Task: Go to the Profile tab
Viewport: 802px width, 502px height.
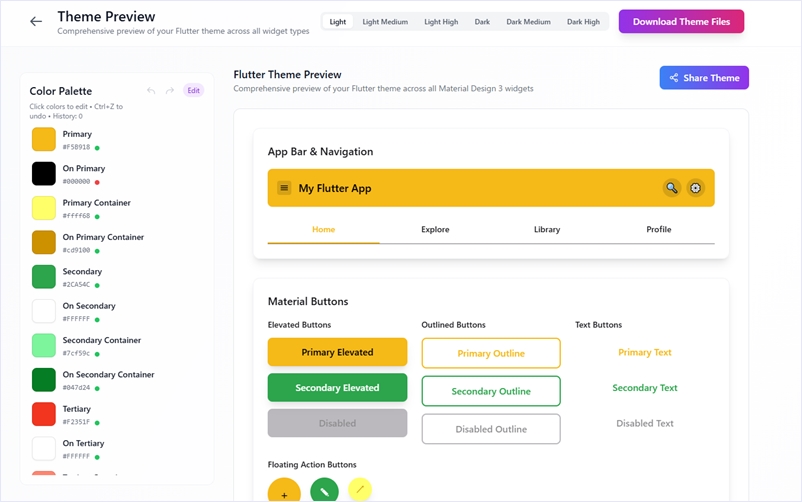Action: [658, 230]
